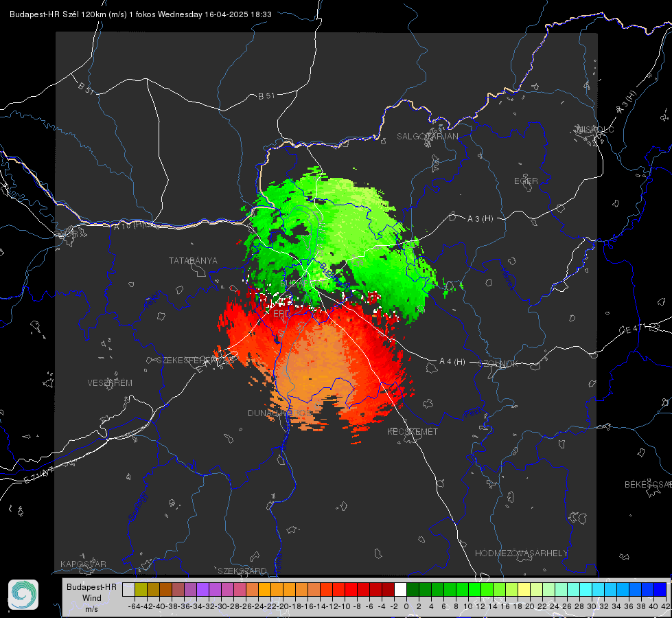Click the SZOLNOK city label
Viewport: 672px width, 618px height.
(x=499, y=364)
